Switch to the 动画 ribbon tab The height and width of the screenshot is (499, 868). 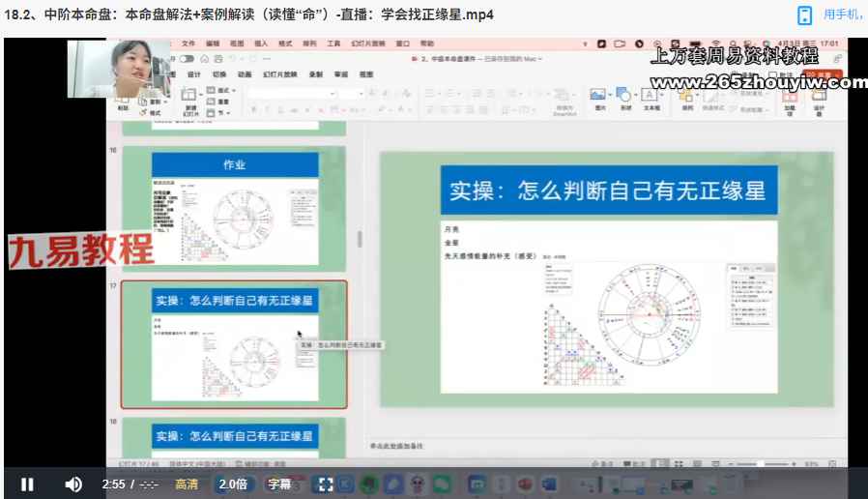pyautogui.click(x=245, y=74)
